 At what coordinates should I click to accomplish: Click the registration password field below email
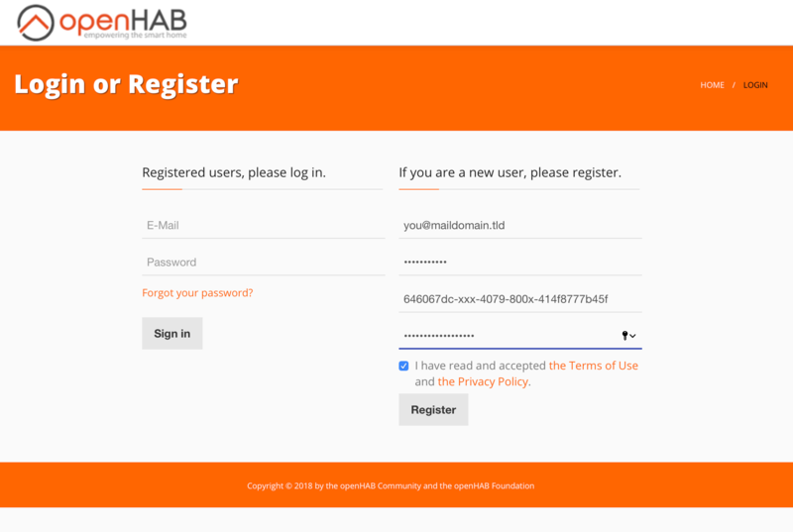tap(520, 263)
